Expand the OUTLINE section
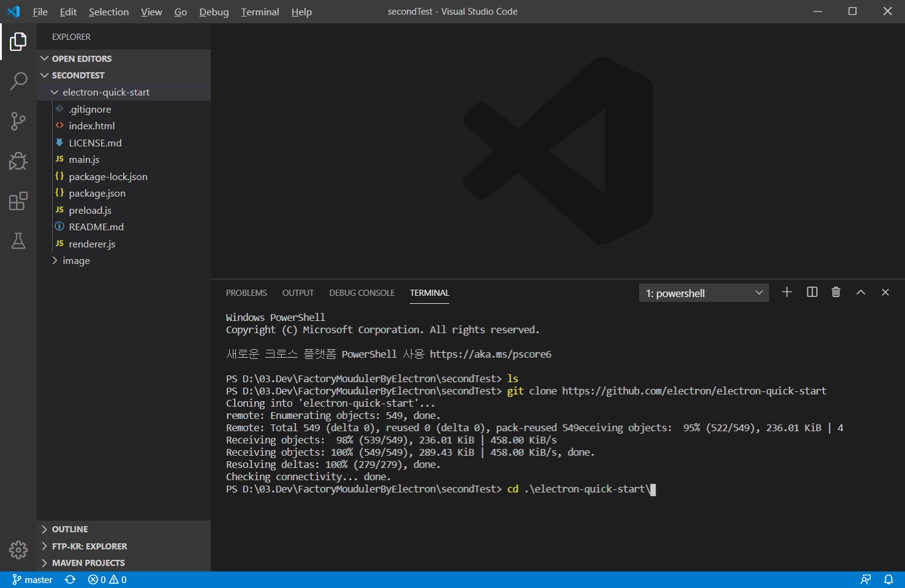Viewport: 905px width, 588px height. [124, 529]
